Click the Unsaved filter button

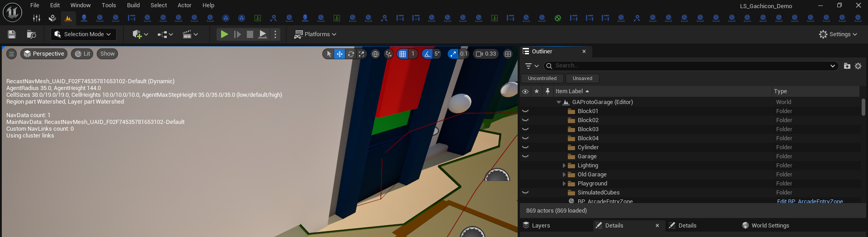(x=582, y=78)
